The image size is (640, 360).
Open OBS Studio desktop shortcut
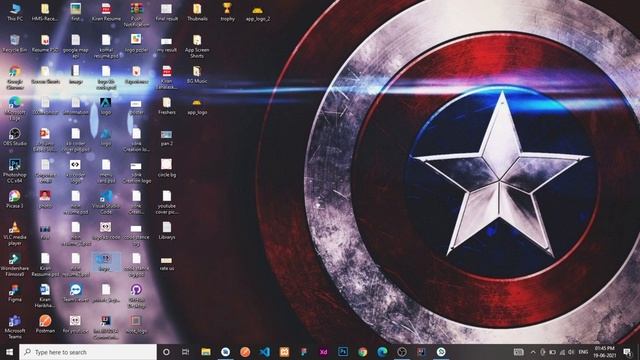pos(15,137)
